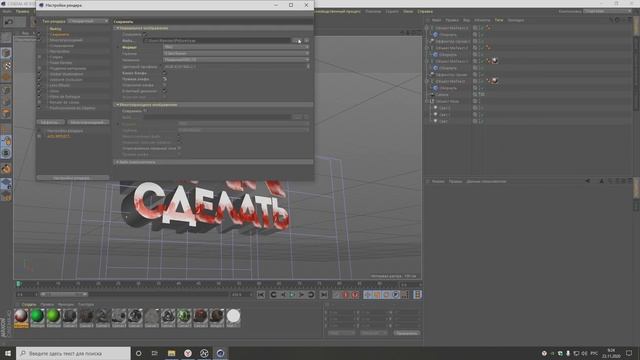
Task: Jump to the start of the animation
Action: [261, 295]
